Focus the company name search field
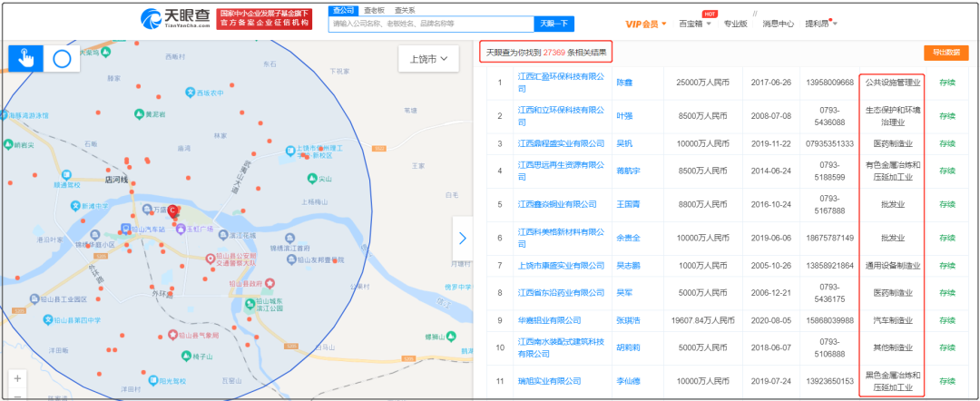The height and width of the screenshot is (401, 980). [x=431, y=24]
